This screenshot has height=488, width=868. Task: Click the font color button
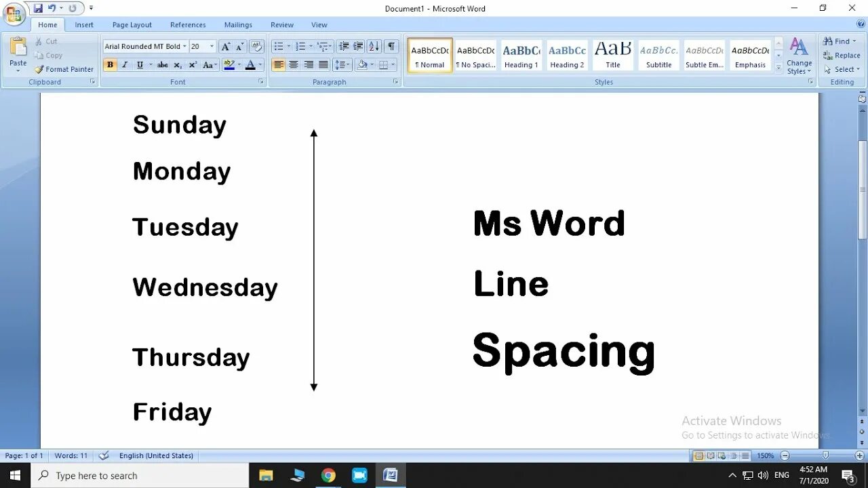coord(250,65)
